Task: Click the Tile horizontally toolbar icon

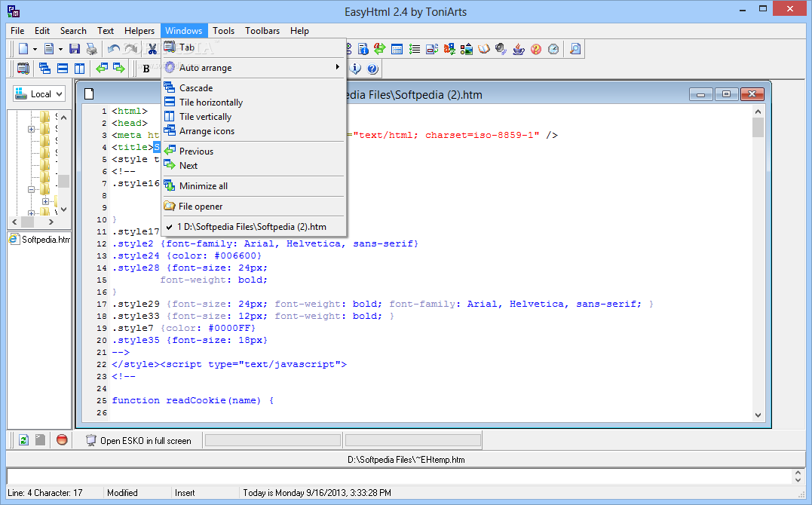Action: coord(63,69)
